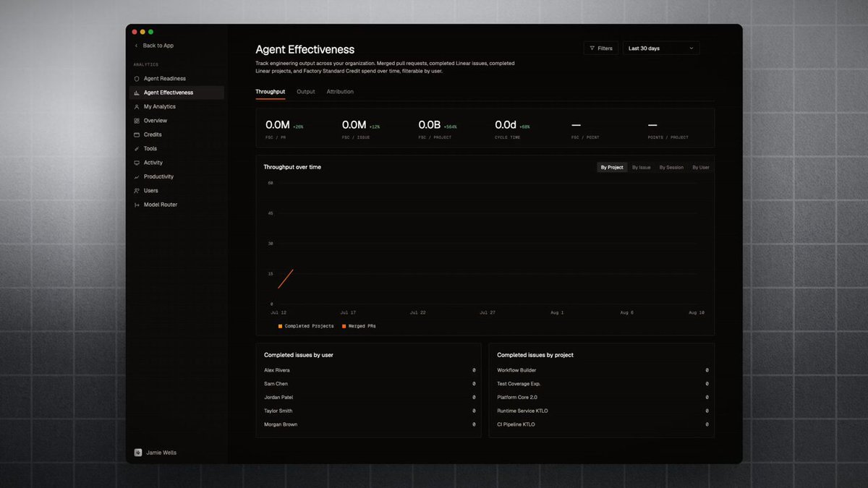
Task: Toggle the Merged PRs legend swatch
Action: tap(344, 326)
